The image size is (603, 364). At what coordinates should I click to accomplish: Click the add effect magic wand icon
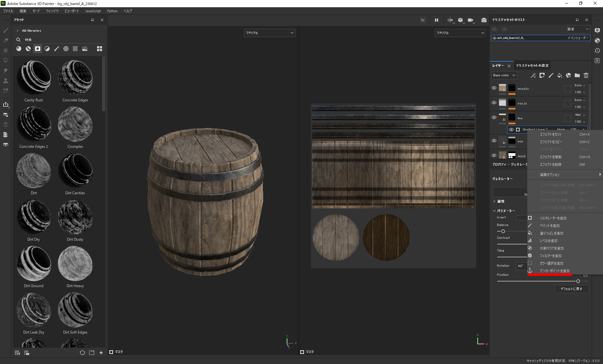pos(533,75)
